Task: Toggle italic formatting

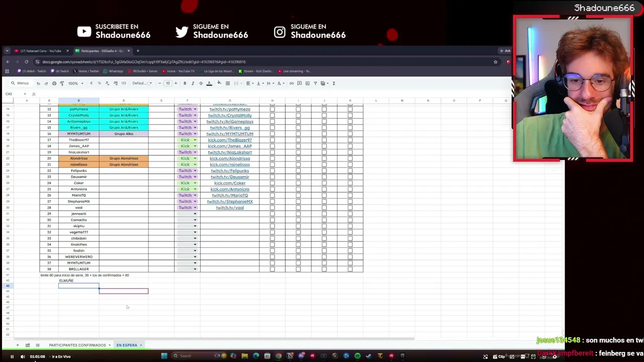Action: coord(193,83)
